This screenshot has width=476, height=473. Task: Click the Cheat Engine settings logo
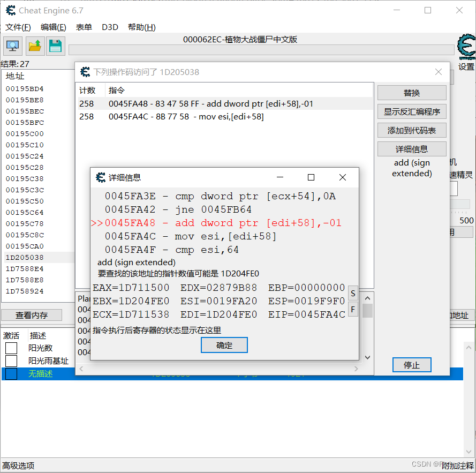[466, 47]
